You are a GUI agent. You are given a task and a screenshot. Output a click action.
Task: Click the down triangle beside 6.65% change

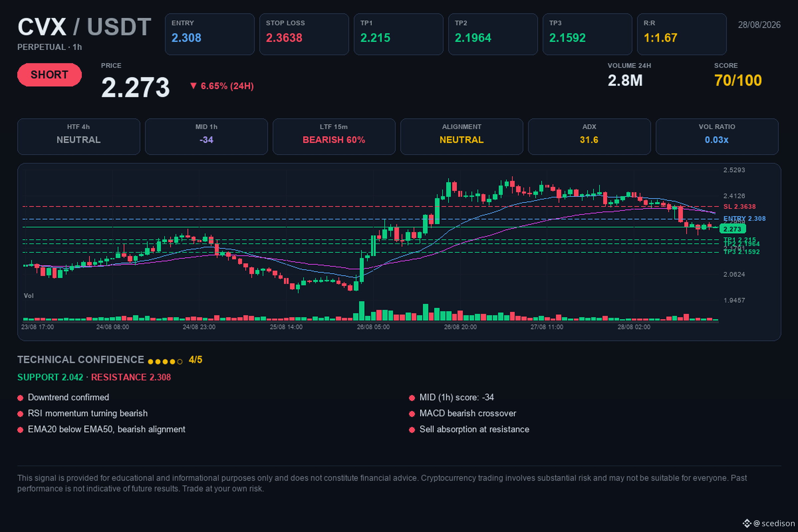(x=194, y=86)
